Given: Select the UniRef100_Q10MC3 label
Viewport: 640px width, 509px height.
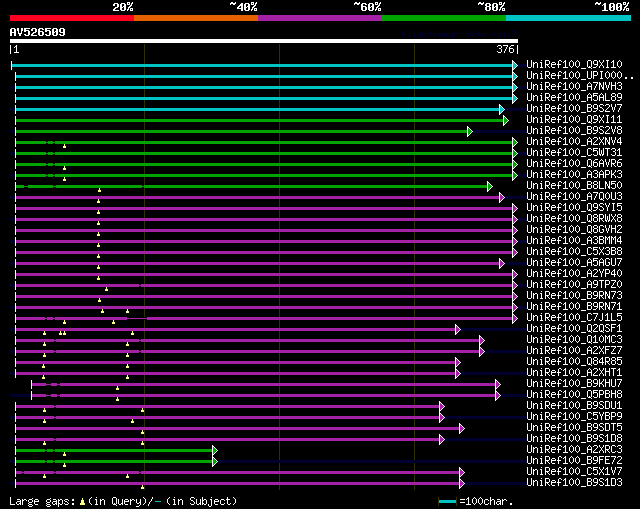Looking at the screenshot, I should click(x=574, y=340).
